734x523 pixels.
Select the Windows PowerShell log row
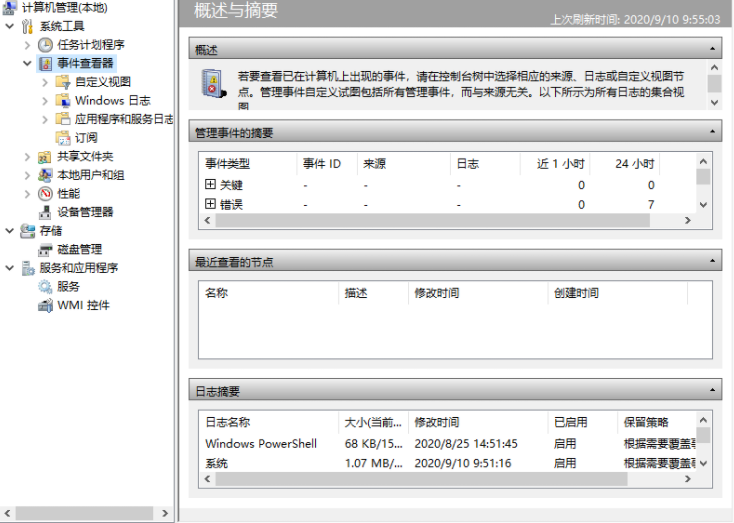coord(261,443)
